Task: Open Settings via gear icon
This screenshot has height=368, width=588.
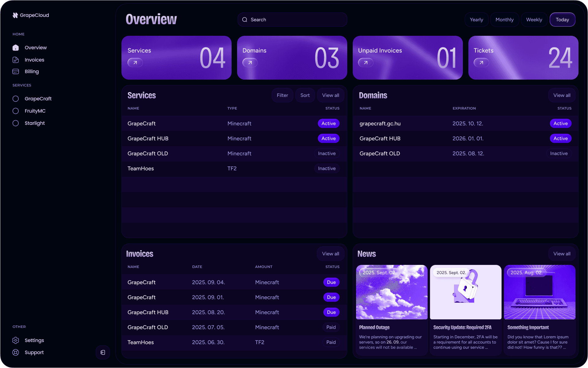Action: [x=16, y=340]
